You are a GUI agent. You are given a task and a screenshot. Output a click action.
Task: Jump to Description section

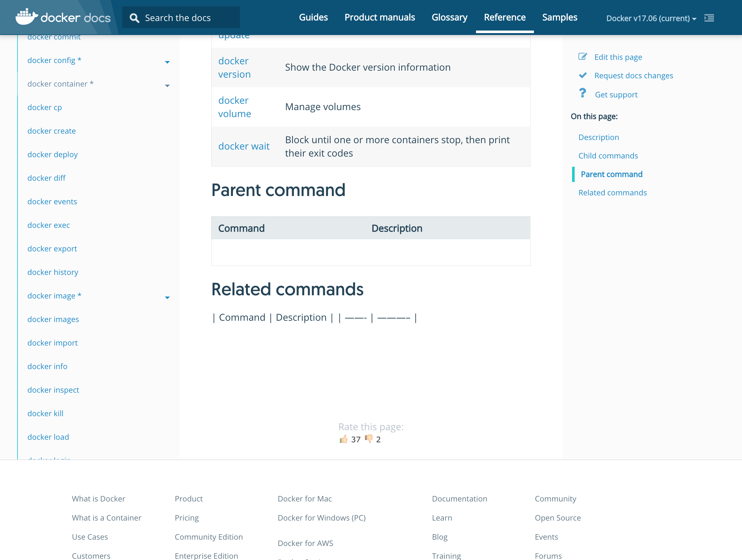(x=598, y=137)
